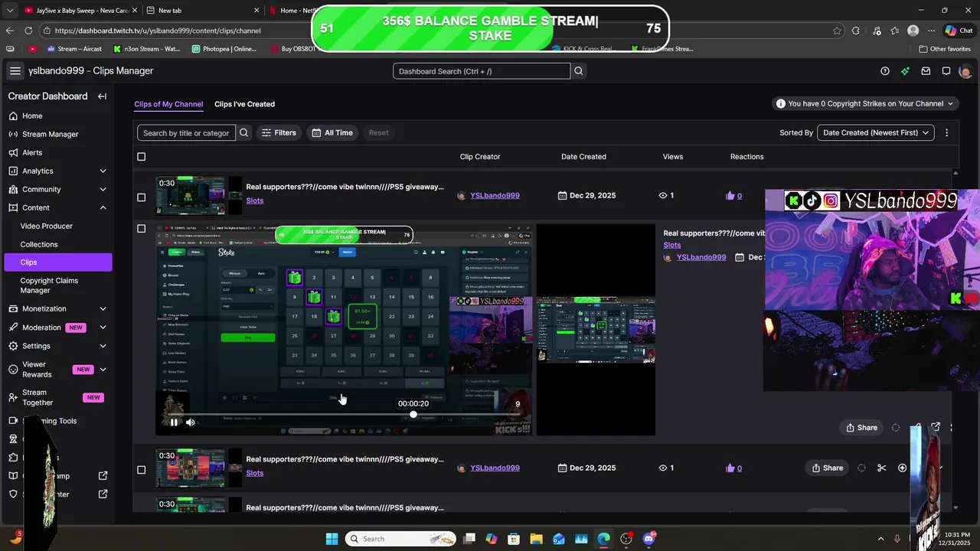Open the Date Created sort dropdown
Screen dimensions: 980x551
click(x=875, y=132)
